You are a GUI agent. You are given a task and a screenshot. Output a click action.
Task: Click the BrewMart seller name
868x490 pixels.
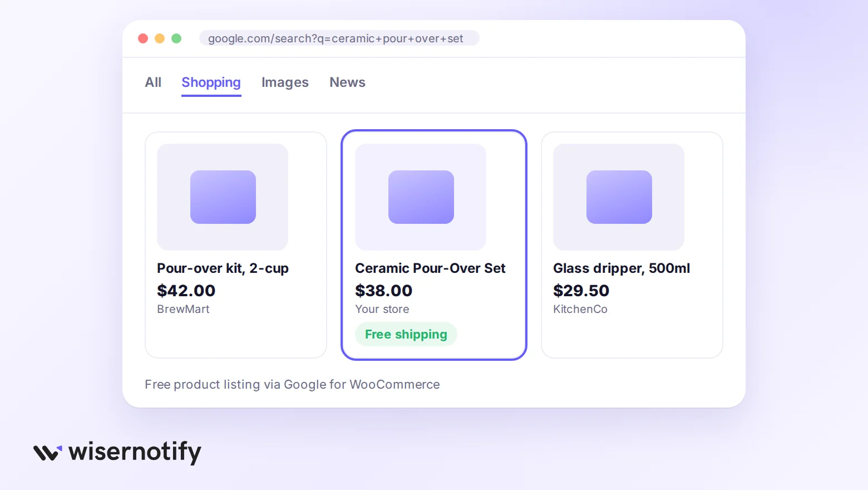(x=183, y=309)
